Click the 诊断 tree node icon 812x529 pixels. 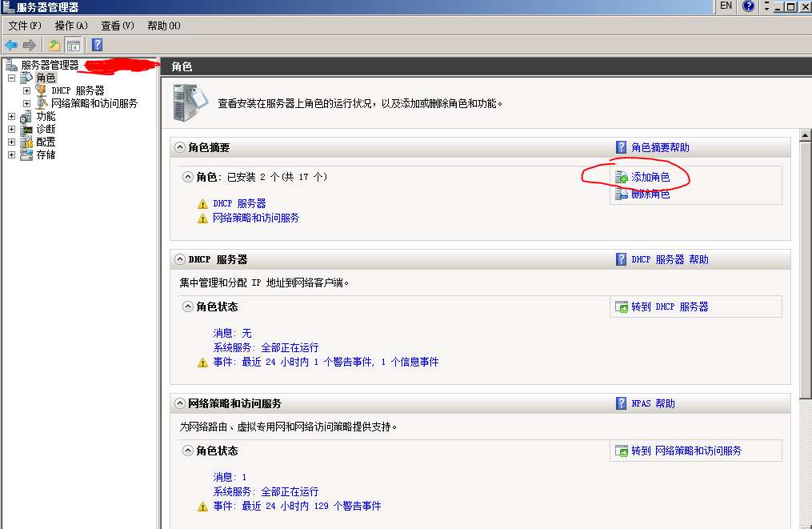[x=26, y=129]
